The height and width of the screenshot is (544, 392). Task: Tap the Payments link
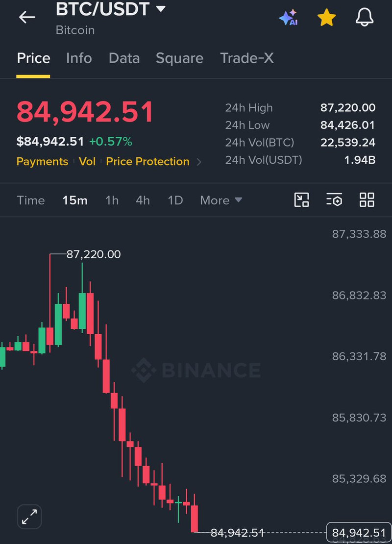point(42,161)
